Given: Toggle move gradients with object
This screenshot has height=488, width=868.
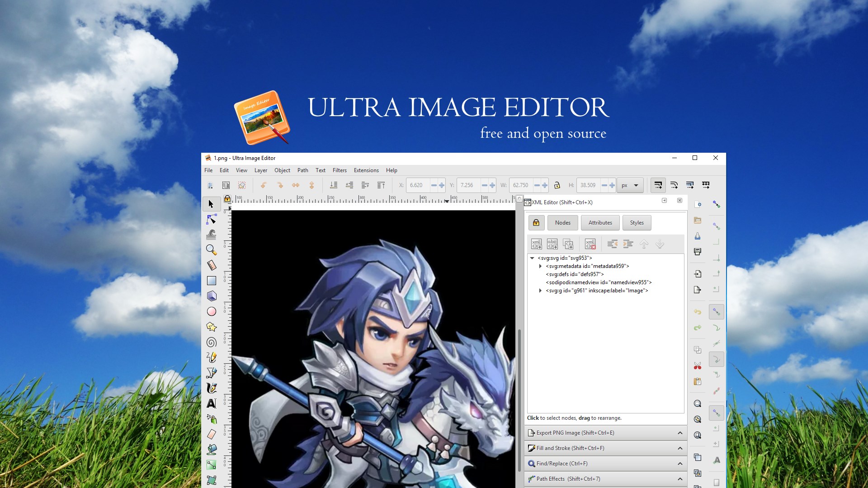Looking at the screenshot, I should pyautogui.click(x=690, y=185).
